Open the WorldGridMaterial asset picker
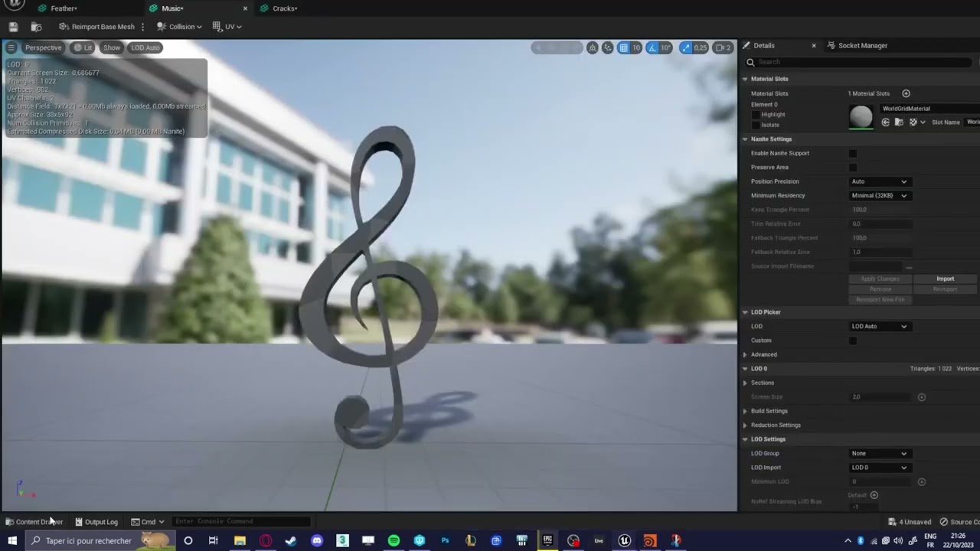This screenshot has width=980, height=551. 929,109
